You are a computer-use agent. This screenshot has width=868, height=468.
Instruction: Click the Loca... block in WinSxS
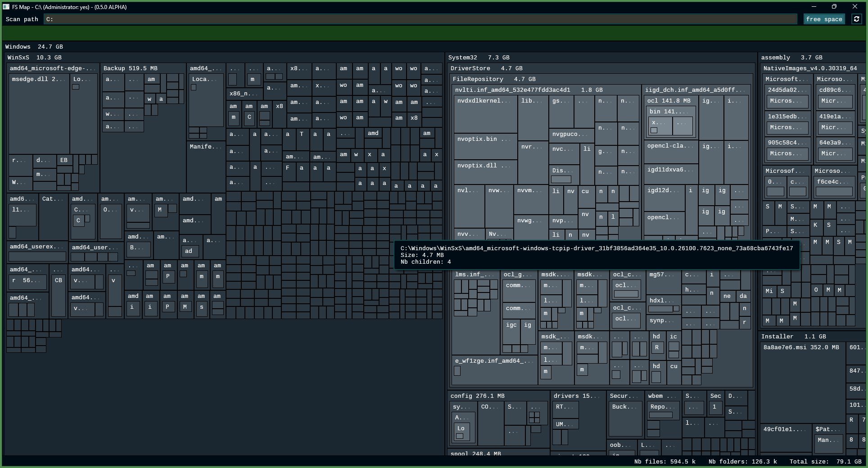(x=206, y=101)
